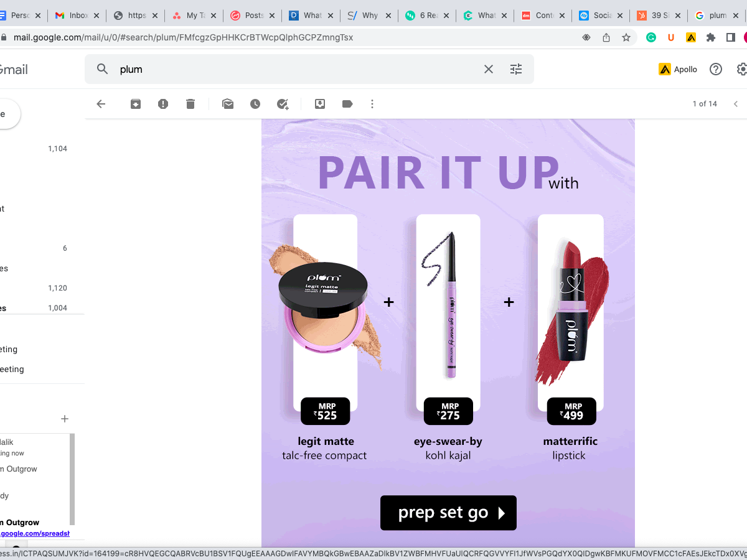Add this email to Tasks
The height and width of the screenshot is (560, 747).
click(x=283, y=104)
